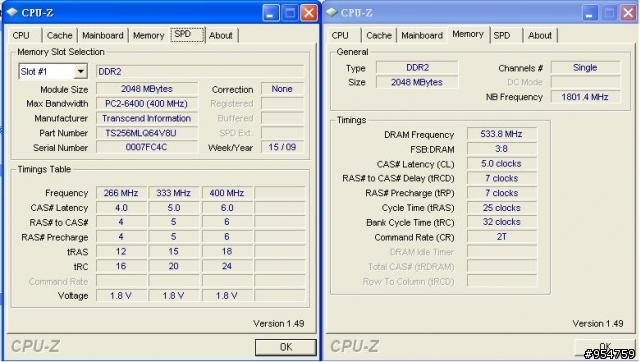Click the Correction field showing None
640x362 pixels.
282,89
